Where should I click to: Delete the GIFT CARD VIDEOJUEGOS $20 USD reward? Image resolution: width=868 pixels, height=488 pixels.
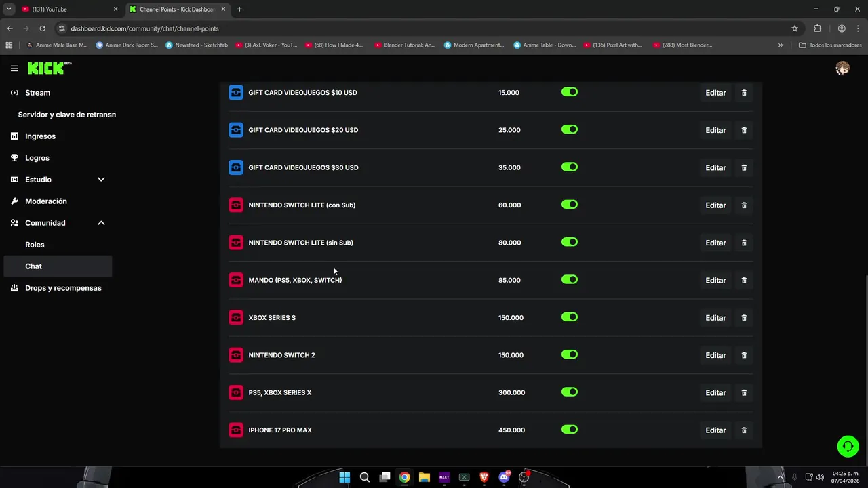coord(744,130)
